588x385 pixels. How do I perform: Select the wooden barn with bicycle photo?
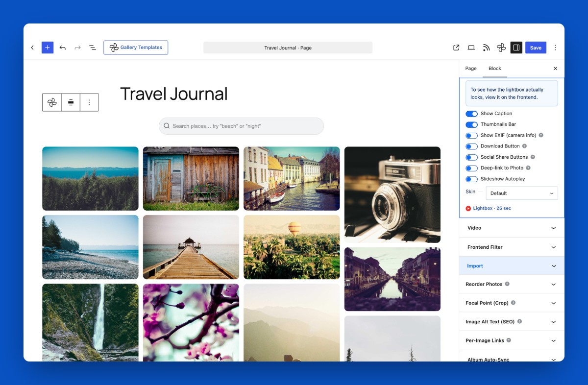(191, 179)
